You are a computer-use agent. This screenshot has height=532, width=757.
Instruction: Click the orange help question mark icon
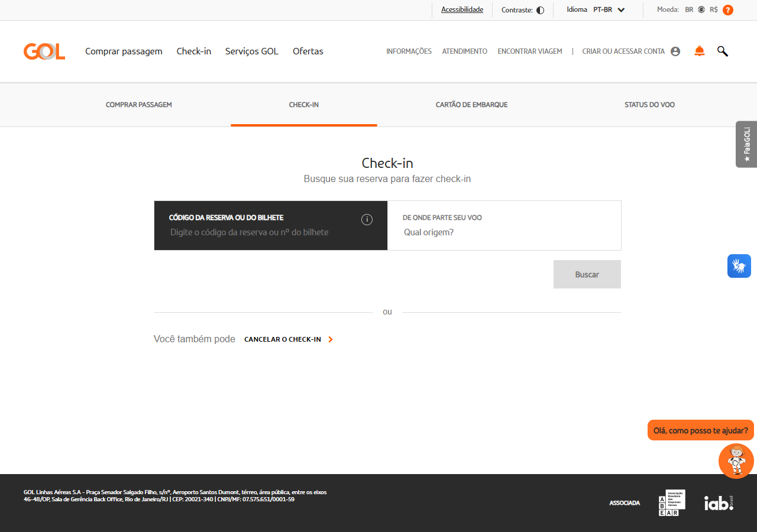click(728, 10)
